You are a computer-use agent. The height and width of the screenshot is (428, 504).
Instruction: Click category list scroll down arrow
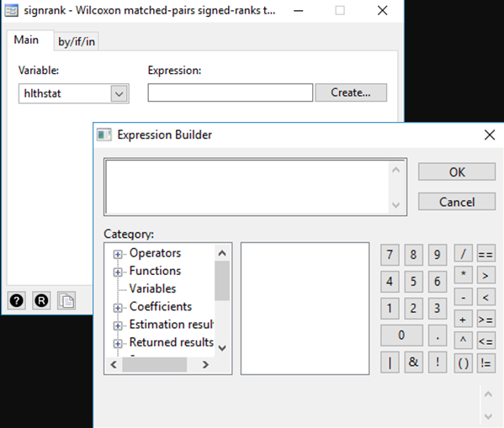click(x=222, y=348)
